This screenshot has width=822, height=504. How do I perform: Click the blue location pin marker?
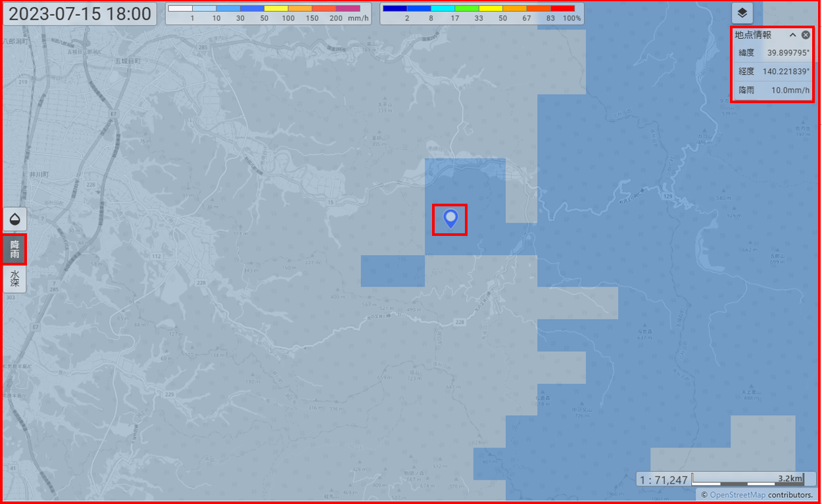pos(450,218)
